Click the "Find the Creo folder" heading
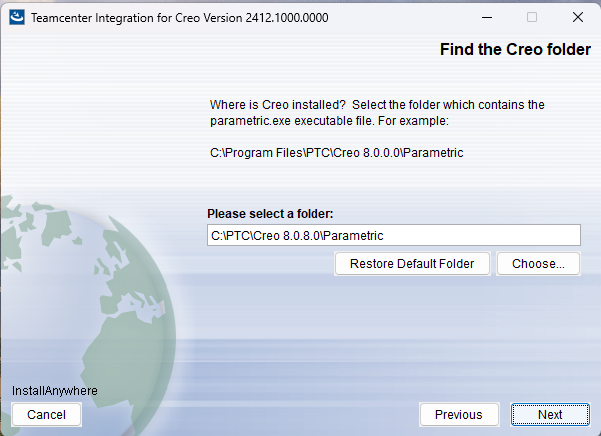Image resolution: width=601 pixels, height=436 pixels. [x=515, y=49]
